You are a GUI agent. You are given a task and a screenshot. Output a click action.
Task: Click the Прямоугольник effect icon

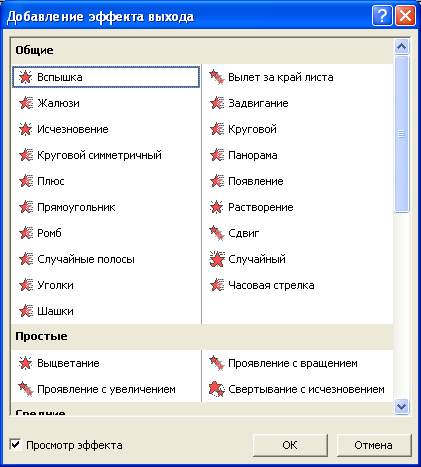tap(26, 207)
